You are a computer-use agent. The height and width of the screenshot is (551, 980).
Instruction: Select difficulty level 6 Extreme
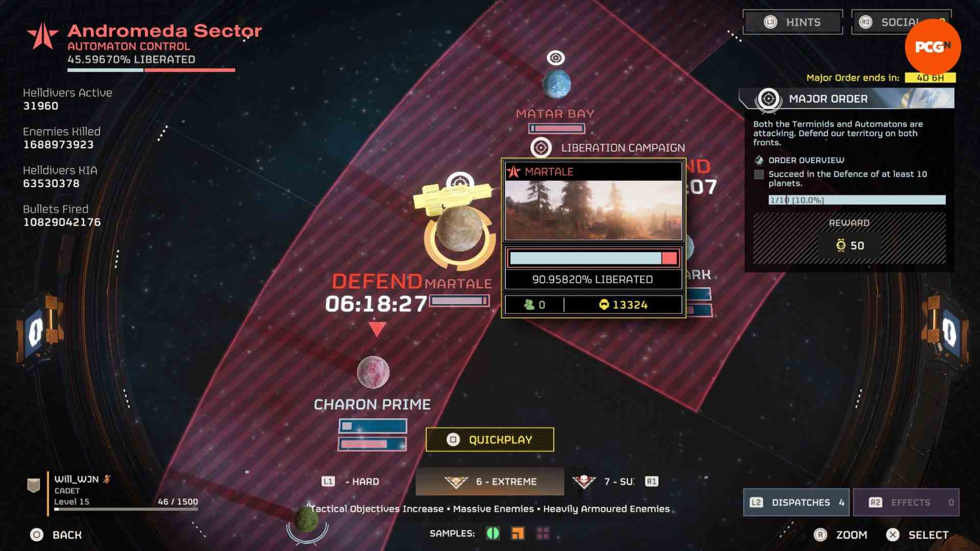pyautogui.click(x=489, y=481)
